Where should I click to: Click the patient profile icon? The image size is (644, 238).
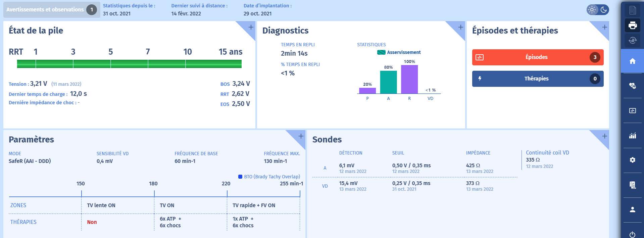(632, 210)
